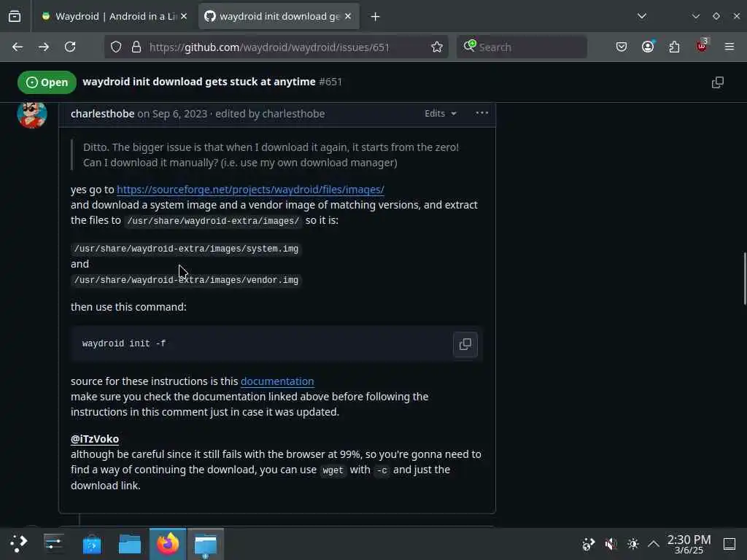Open the uBlock Origin extension icon
Viewport: 747px width, 560px height.
702,46
